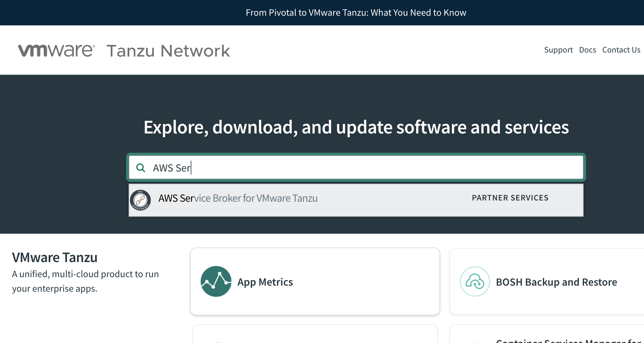The image size is (644, 343).
Task: Click the App Metrics chart icon
Action: [x=216, y=281]
